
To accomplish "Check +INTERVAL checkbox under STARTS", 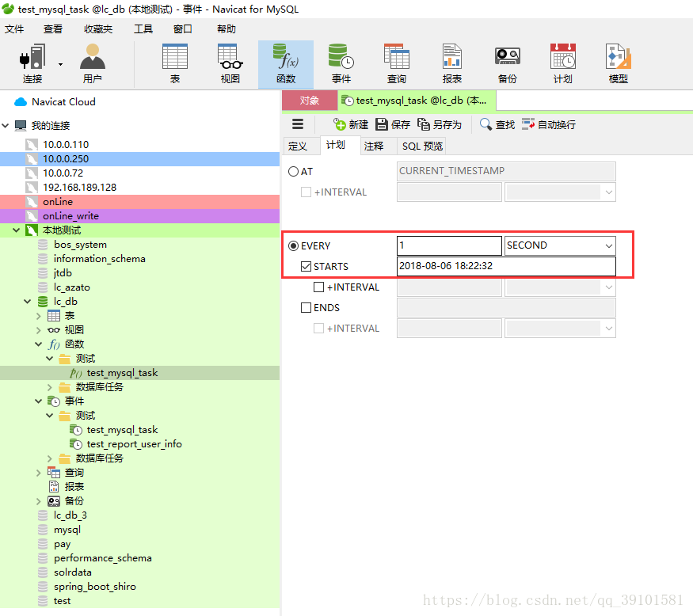I will (x=318, y=287).
